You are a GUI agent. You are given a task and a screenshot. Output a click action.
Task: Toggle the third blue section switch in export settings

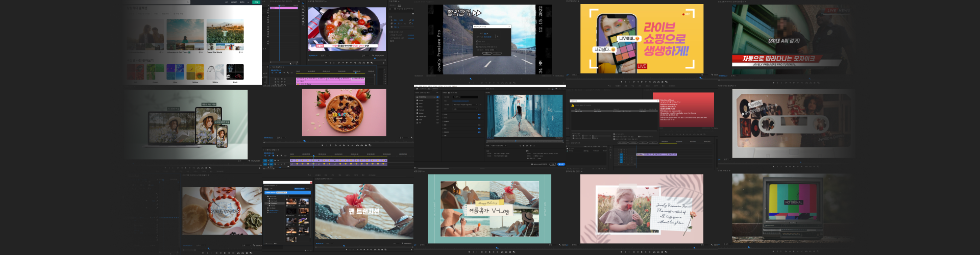479,129
